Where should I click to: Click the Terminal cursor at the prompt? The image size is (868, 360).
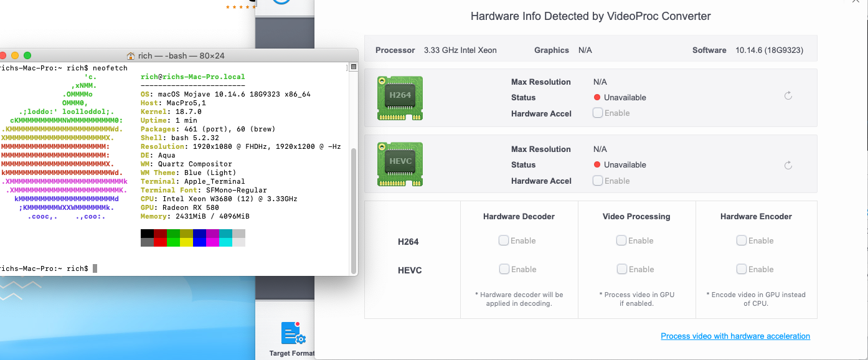click(95, 268)
